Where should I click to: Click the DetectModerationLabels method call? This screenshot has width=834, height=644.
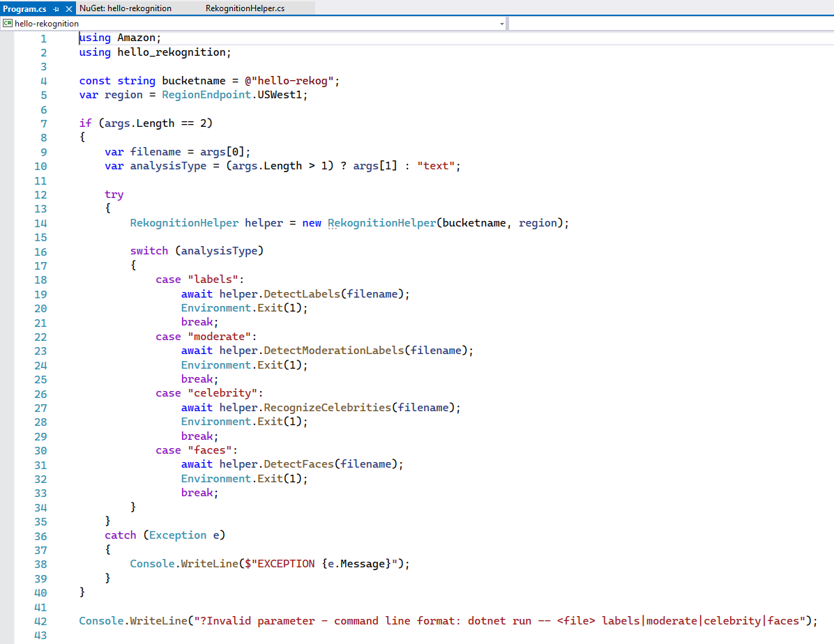pyautogui.click(x=334, y=351)
